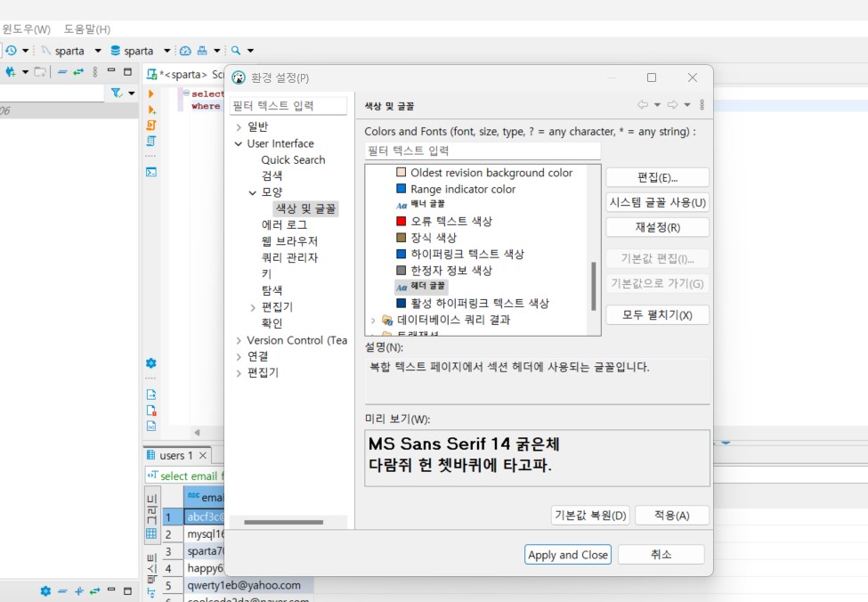
Task: Execute statement in new tab icon
Action: tap(151, 110)
